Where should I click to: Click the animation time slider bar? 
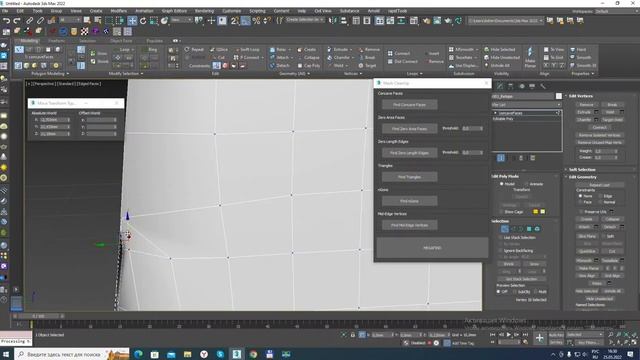38,316
